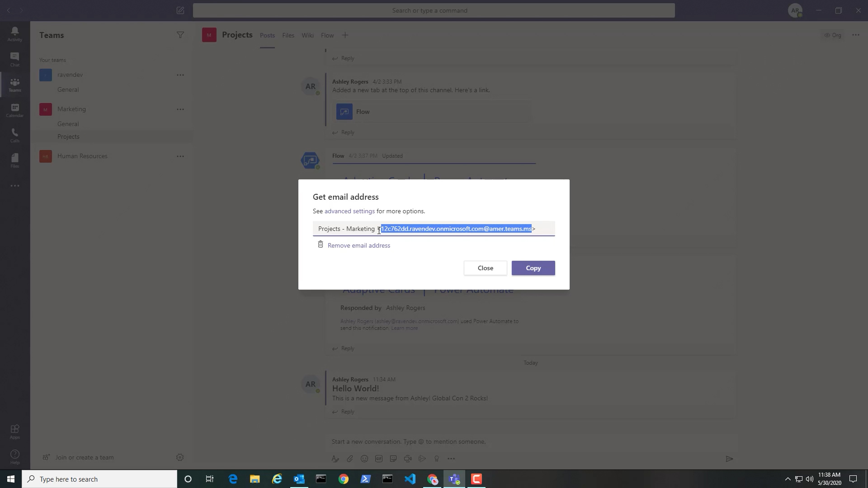Viewport: 868px width, 488px height.
Task: Open emoji picker in compose bar
Action: [364, 459]
